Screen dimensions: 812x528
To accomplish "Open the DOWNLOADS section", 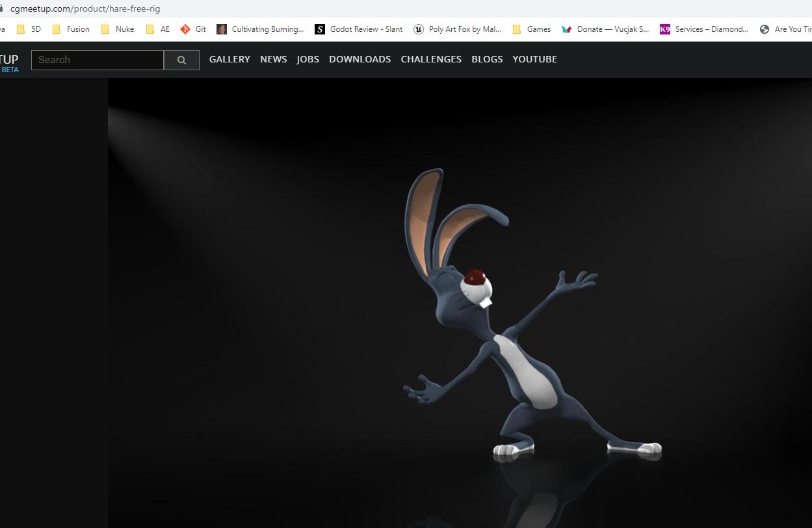I will (x=360, y=59).
